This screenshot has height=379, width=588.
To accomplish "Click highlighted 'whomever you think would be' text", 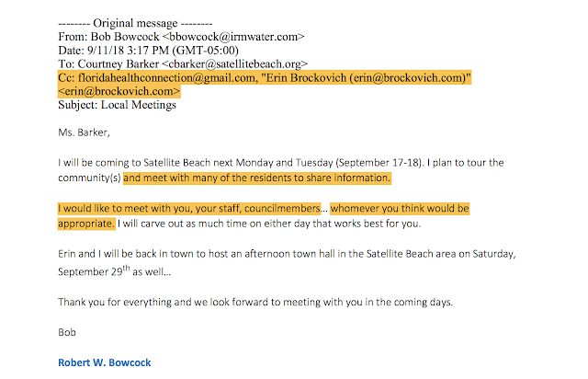I will (x=400, y=209).
